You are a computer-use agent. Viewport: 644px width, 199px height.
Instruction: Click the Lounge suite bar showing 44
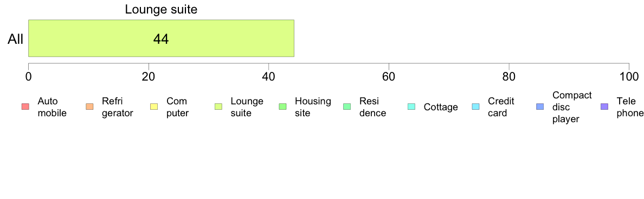coord(161,38)
